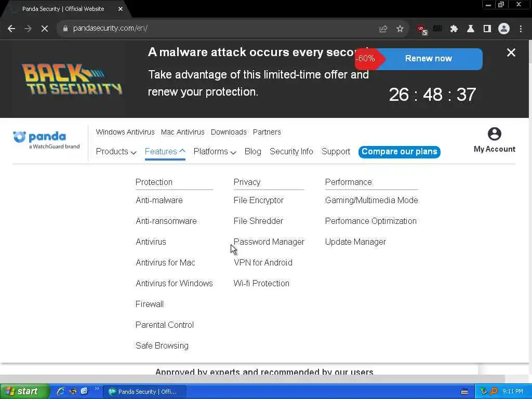The image size is (532, 399).
Task: Click the countdown timer 26 : 48 : 37
Action: point(432,95)
